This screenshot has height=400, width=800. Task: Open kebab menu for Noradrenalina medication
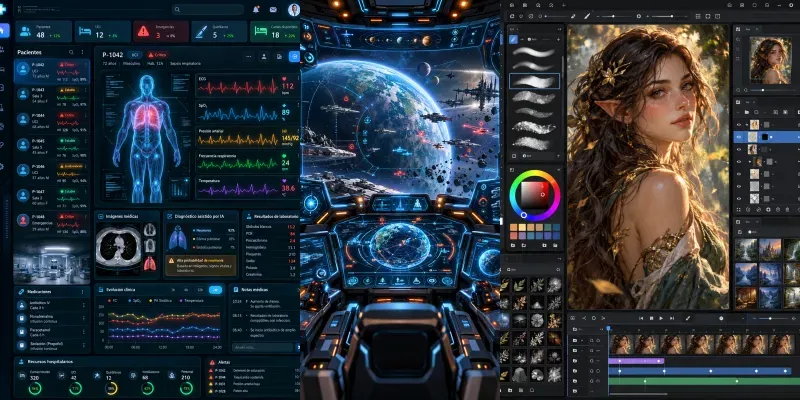point(83,319)
